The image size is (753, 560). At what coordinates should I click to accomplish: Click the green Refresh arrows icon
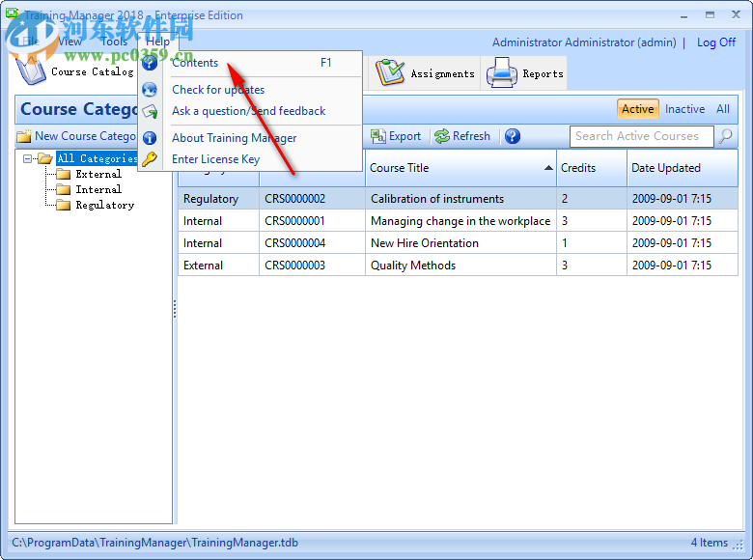coord(442,136)
